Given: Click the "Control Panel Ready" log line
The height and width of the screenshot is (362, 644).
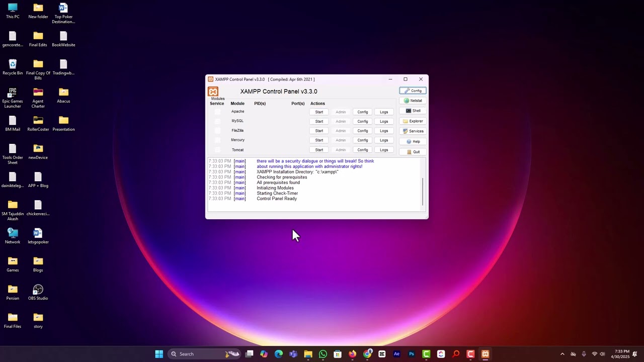Looking at the screenshot, I should pos(277,199).
